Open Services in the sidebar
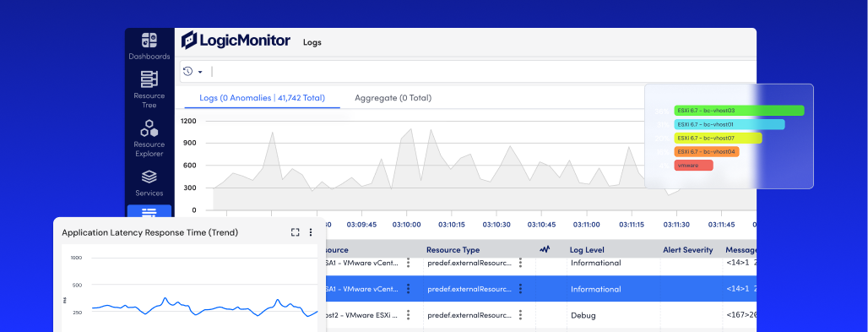 pyautogui.click(x=149, y=183)
